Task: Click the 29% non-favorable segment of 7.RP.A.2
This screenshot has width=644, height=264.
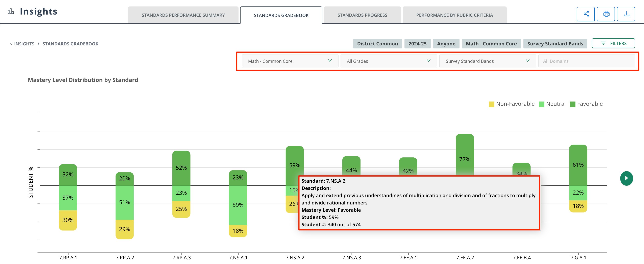Action: (x=124, y=229)
